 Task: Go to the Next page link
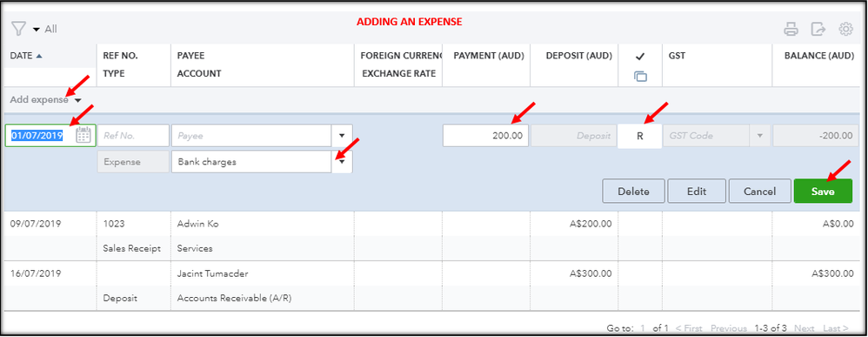click(x=804, y=328)
